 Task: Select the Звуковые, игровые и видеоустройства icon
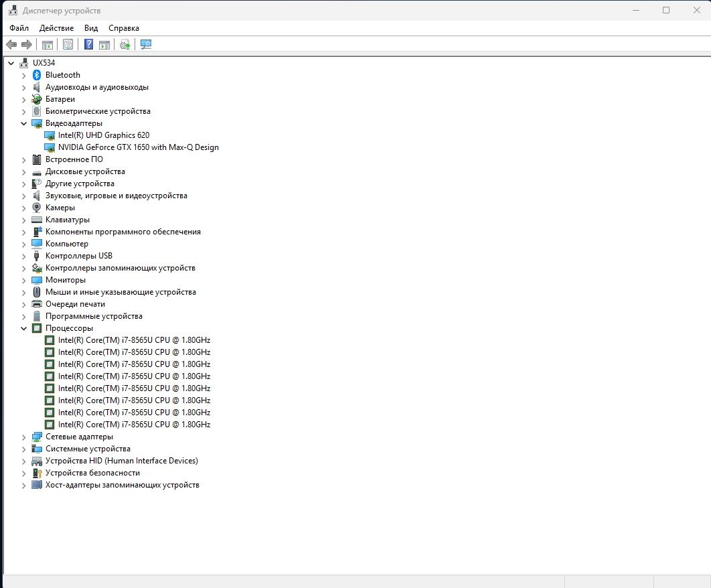[x=37, y=196]
